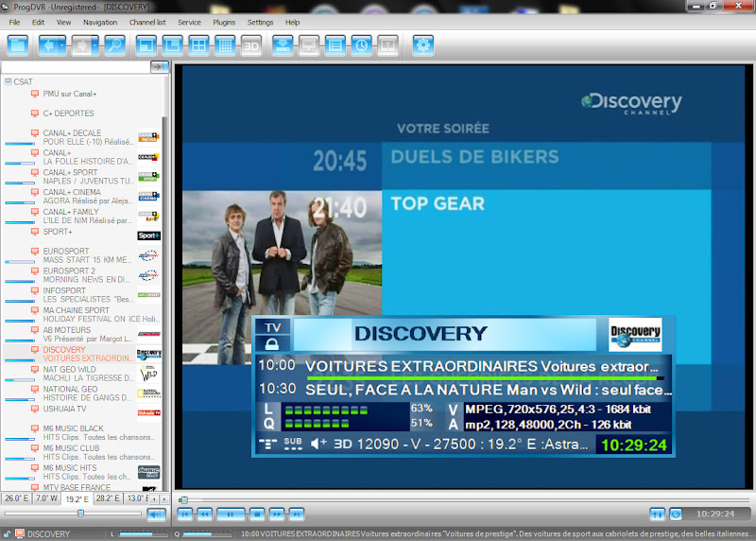Stop the playback

[x=257, y=515]
